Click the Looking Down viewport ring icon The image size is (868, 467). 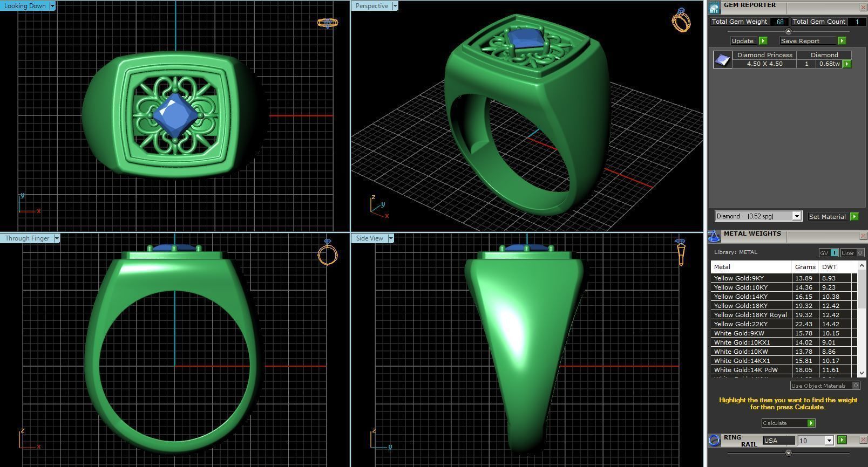pyautogui.click(x=327, y=23)
